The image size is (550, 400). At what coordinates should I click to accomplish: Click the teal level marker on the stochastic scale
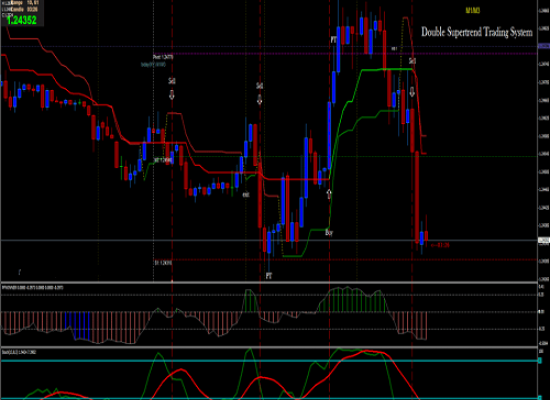(540, 360)
